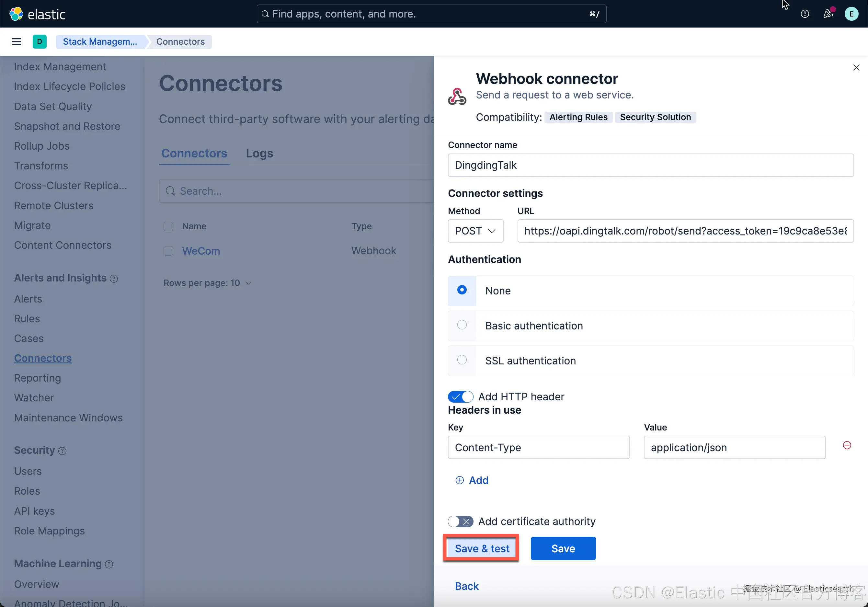Close the Webhook connector flyout
The height and width of the screenshot is (607, 868).
coord(856,68)
